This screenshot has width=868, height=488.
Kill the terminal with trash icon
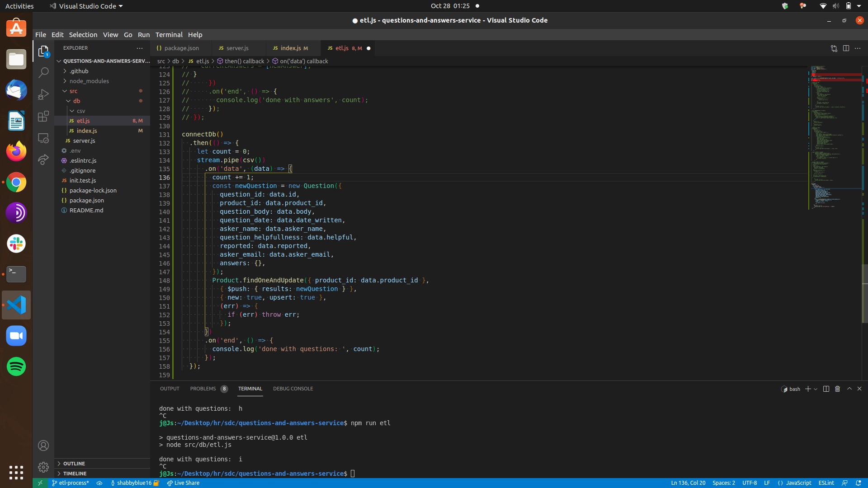point(837,389)
